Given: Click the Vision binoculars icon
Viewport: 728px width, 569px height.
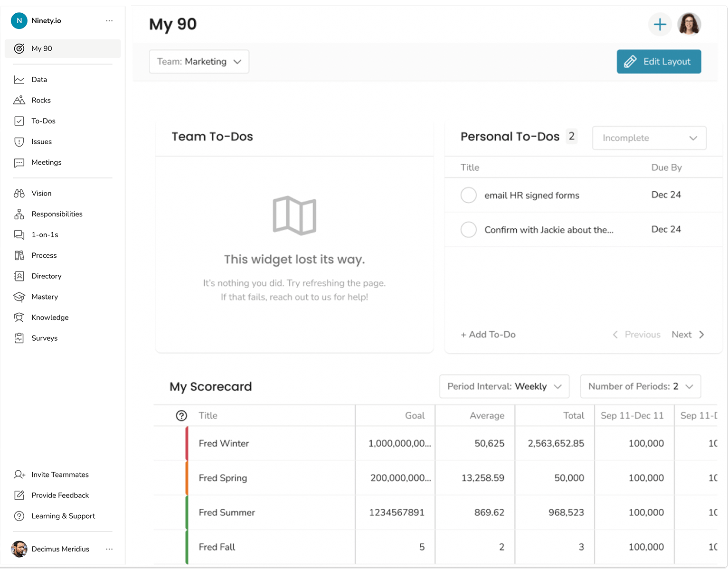Looking at the screenshot, I should point(19,194).
